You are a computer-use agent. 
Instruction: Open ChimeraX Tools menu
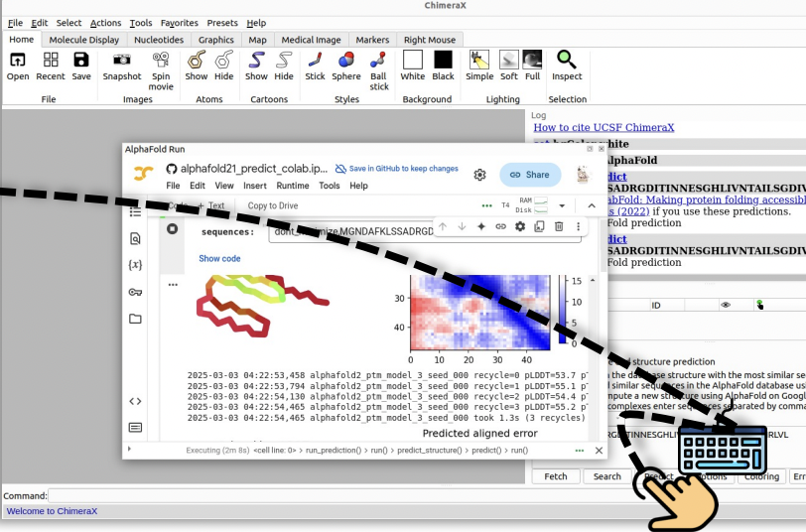140,23
